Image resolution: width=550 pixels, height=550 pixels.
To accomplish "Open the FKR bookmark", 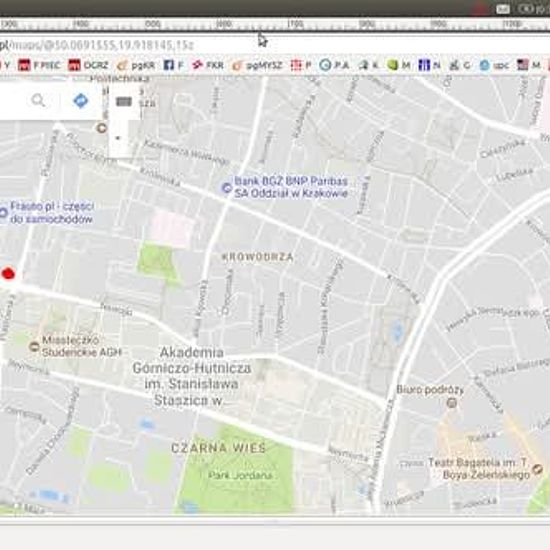I will pyautogui.click(x=208, y=65).
